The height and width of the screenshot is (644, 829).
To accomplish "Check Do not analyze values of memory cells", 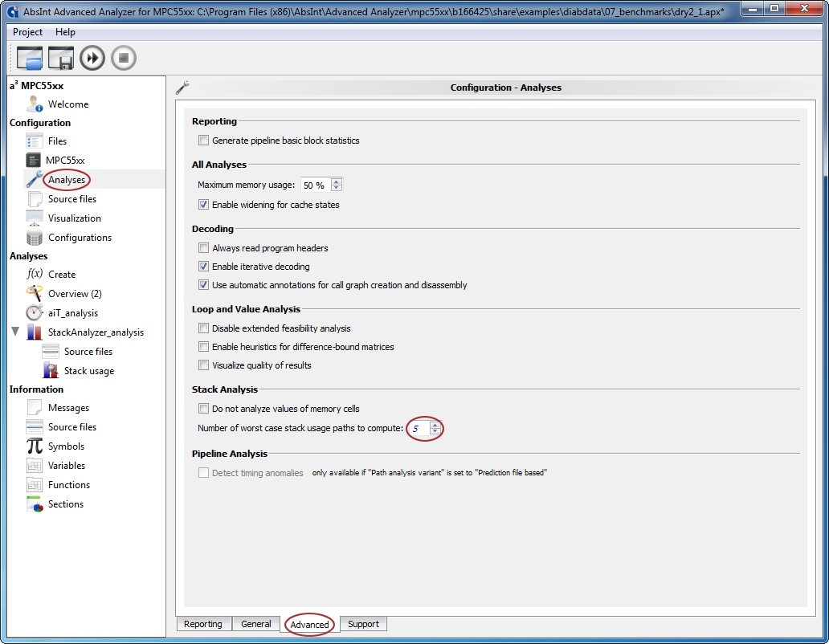I will pos(203,409).
